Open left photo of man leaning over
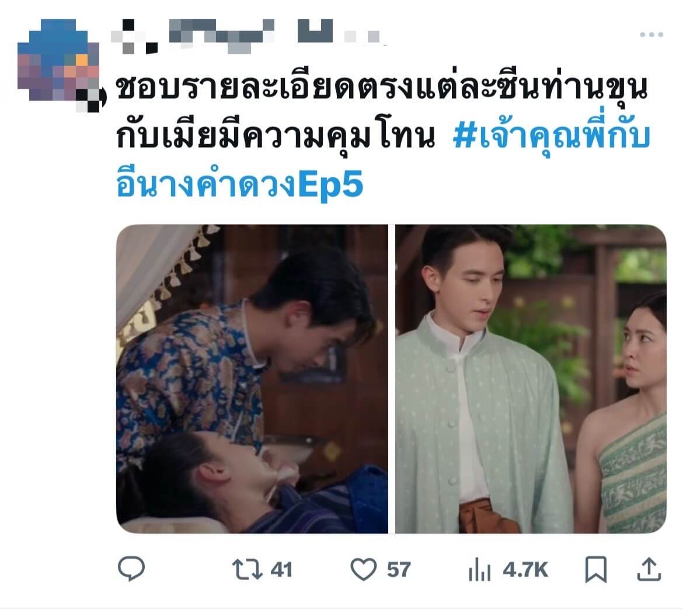Image resolution: width=683 pixels, height=616 pixels. tap(252, 379)
